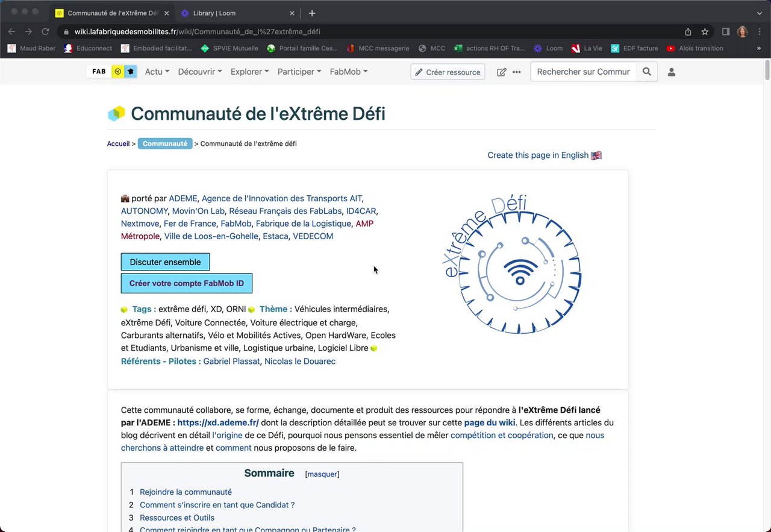Open the Maud Raber bookmark folder
771x532 pixels.
click(31, 48)
